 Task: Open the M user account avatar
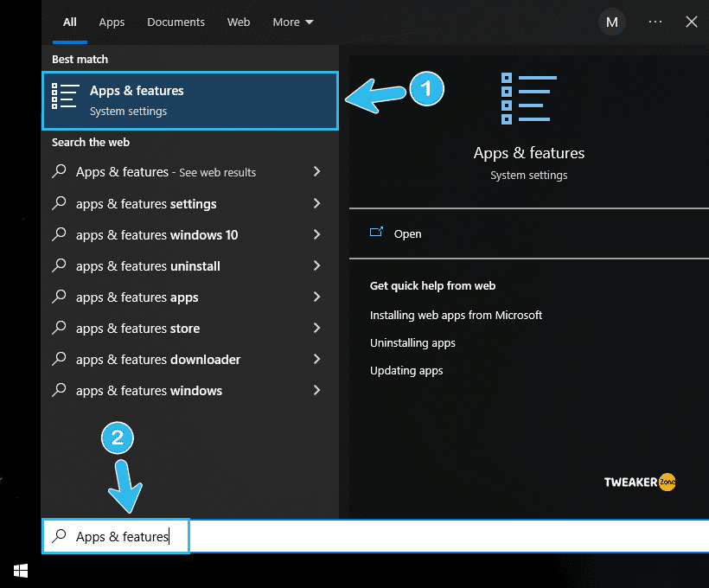coord(612,22)
